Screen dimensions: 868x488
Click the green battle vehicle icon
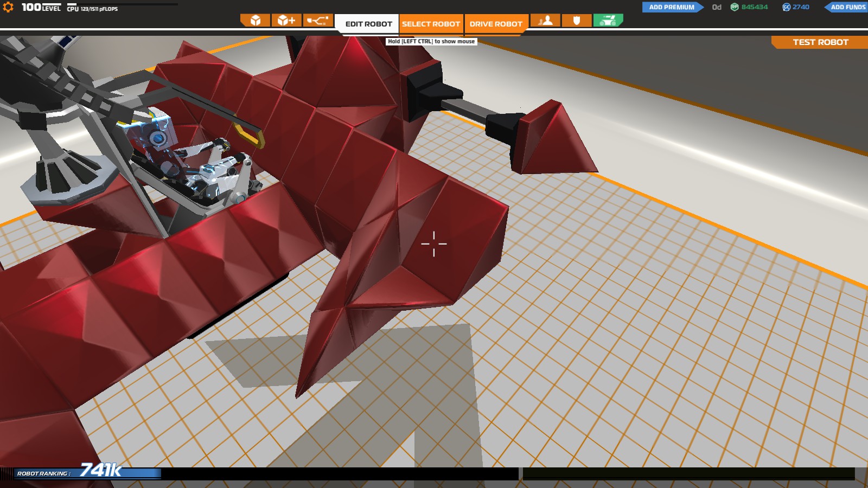608,21
